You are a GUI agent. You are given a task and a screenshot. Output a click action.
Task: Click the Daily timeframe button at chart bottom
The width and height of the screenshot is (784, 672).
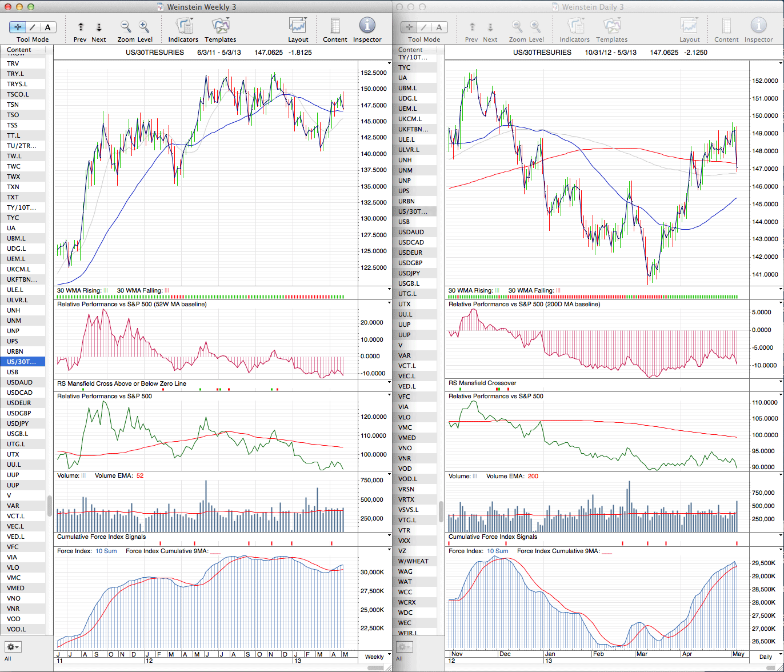766,657
